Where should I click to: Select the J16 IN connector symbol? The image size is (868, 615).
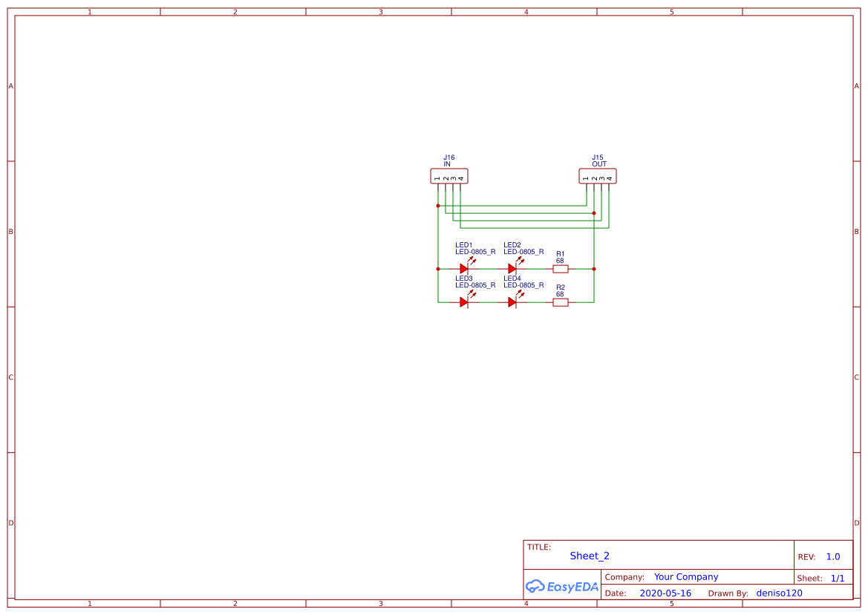point(449,176)
